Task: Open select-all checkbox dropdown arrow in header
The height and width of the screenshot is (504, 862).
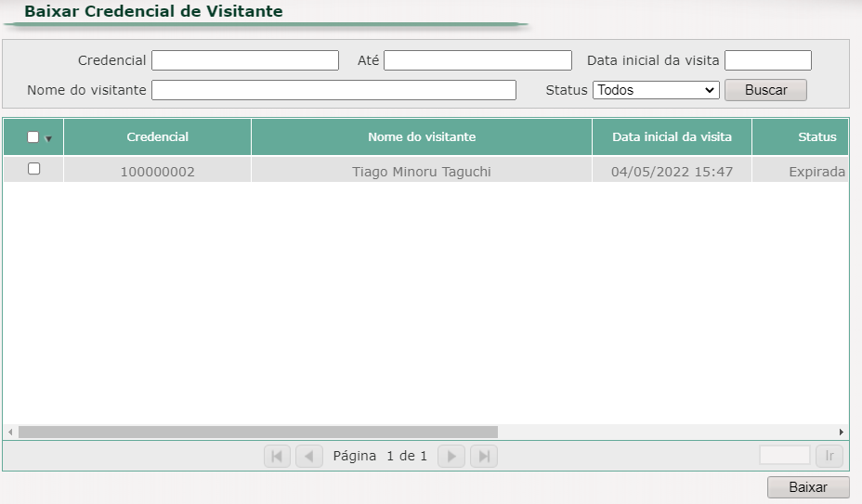Action: pos(48,138)
